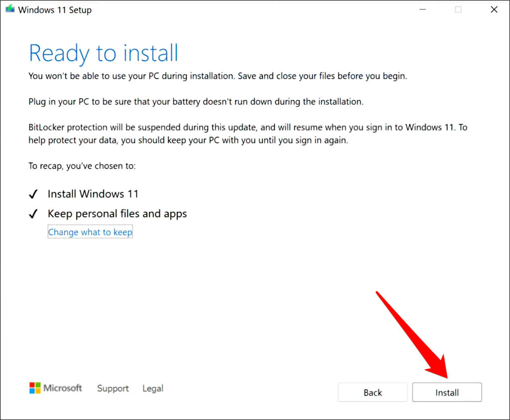Click the BitLocker protection paragraph

coord(248,134)
